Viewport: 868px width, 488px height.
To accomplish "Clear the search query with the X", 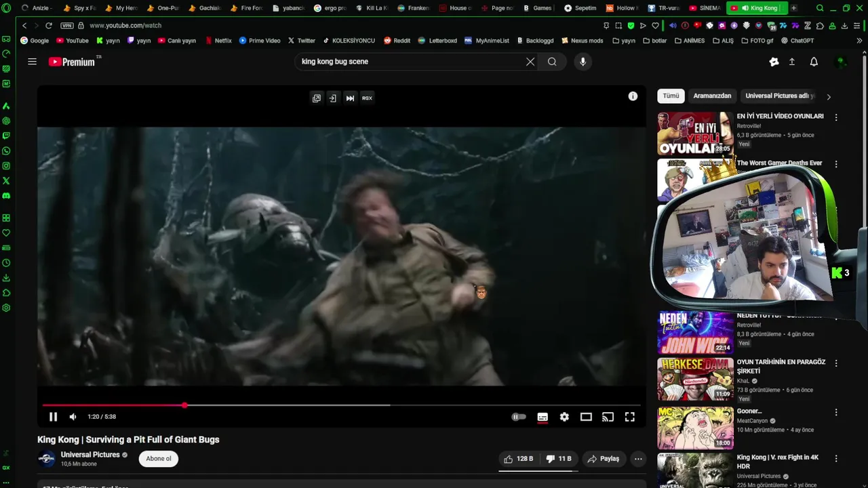I will coord(530,62).
